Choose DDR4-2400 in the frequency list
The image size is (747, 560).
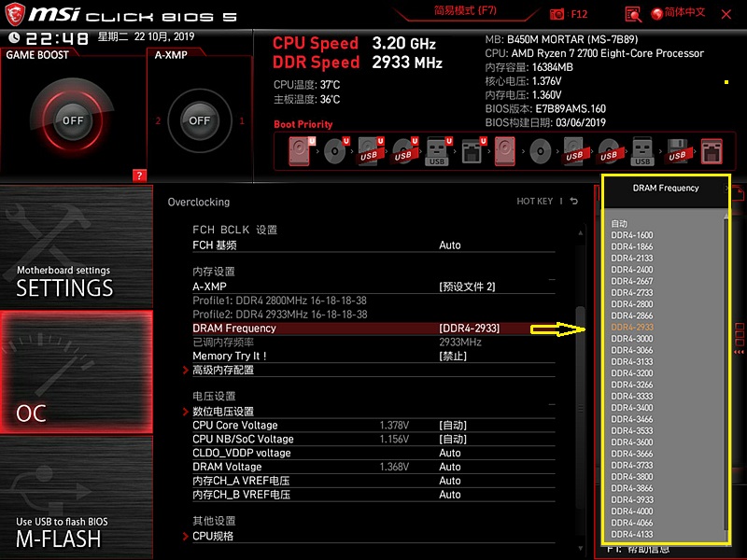[x=632, y=270]
